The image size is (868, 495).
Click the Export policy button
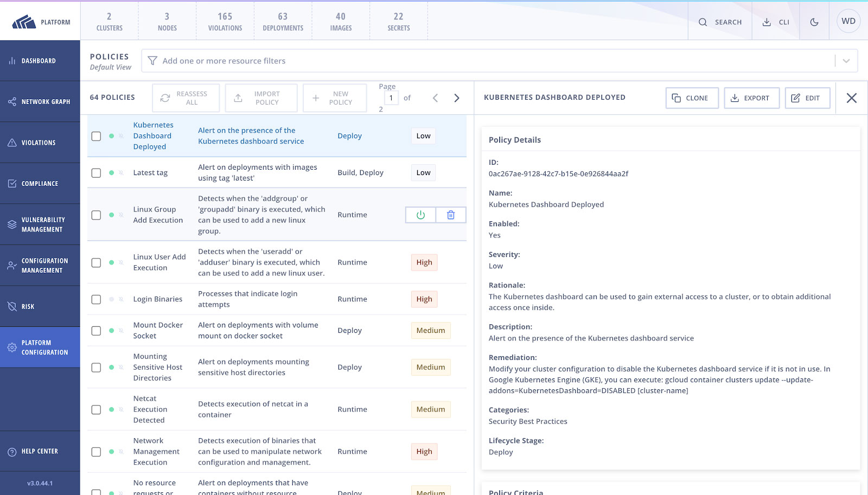[x=751, y=98]
